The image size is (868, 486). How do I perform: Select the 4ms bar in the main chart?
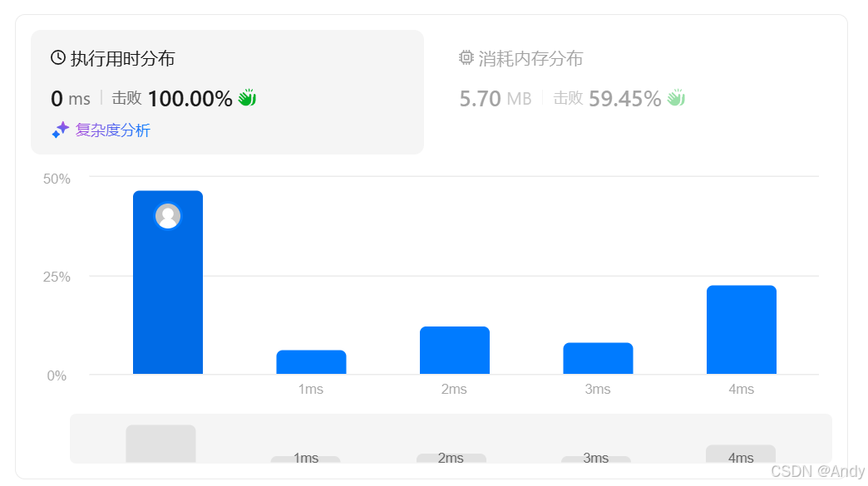(741, 330)
